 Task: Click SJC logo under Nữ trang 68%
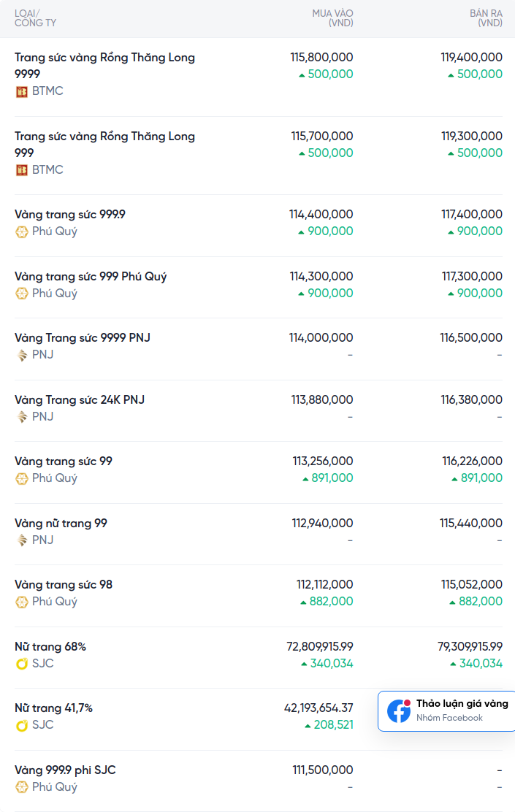pyautogui.click(x=22, y=664)
